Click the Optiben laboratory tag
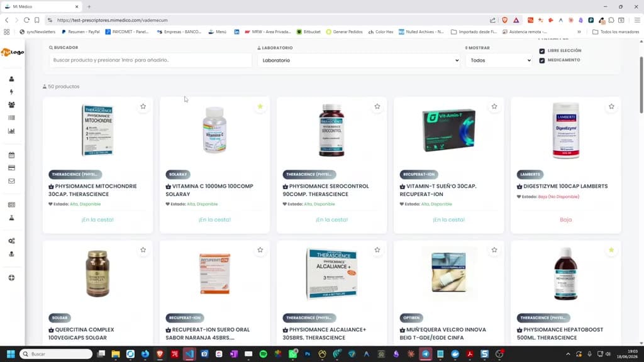The height and width of the screenshot is (362, 644). click(411, 317)
